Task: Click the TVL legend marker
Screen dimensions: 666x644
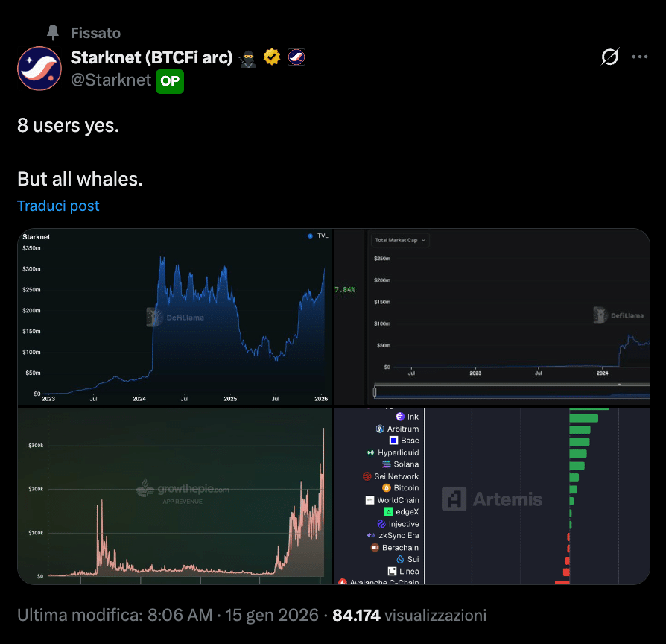Action: [x=310, y=236]
